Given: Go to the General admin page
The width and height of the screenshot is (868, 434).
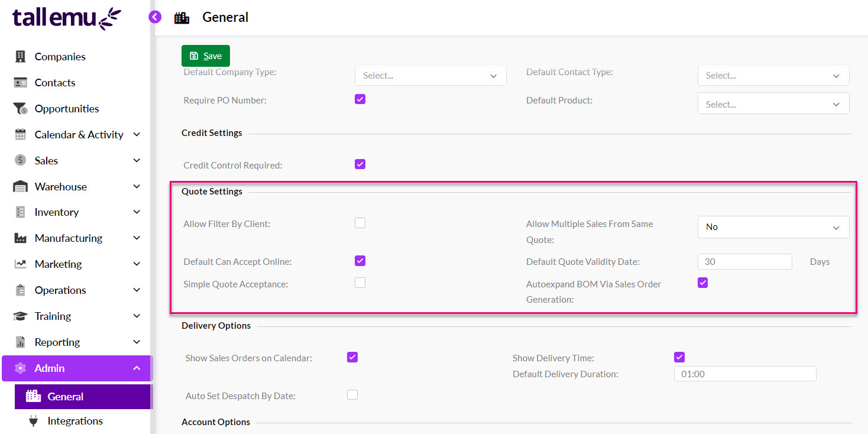Looking at the screenshot, I should tap(66, 396).
